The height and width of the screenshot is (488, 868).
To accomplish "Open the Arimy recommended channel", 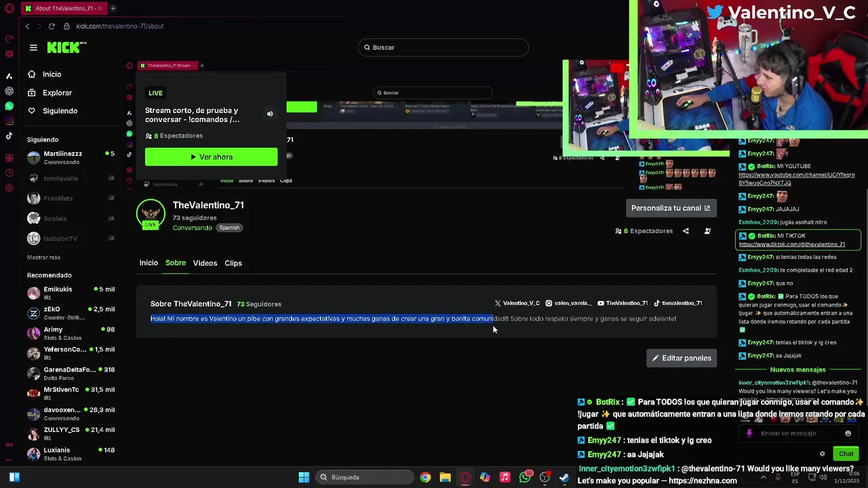I will [x=71, y=333].
